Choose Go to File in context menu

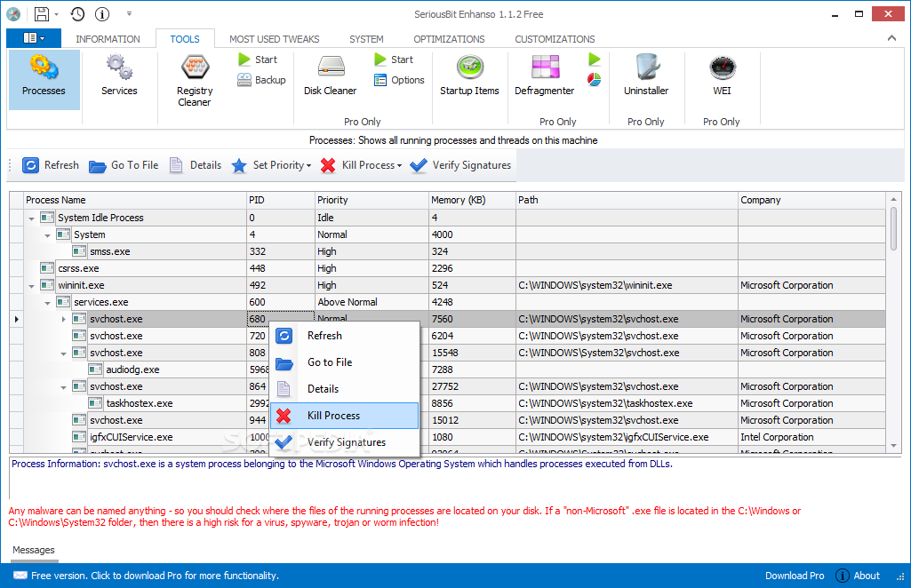(345, 362)
